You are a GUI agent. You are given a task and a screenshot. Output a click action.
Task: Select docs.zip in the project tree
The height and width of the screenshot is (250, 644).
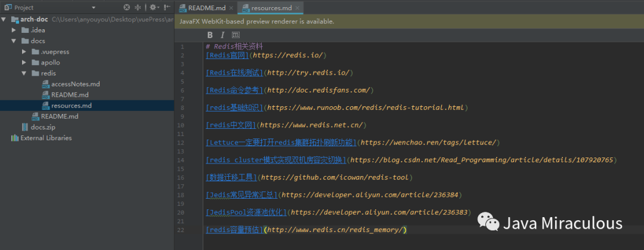click(43, 127)
